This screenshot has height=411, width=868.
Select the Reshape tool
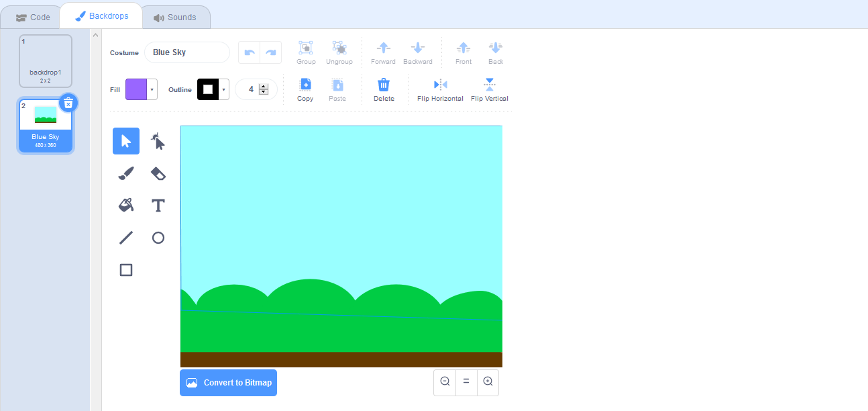158,141
